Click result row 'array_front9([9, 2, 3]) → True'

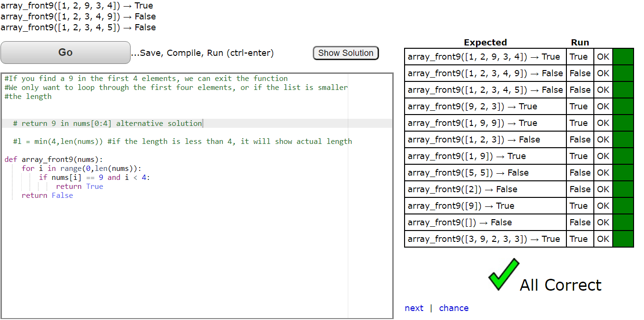pos(519,107)
